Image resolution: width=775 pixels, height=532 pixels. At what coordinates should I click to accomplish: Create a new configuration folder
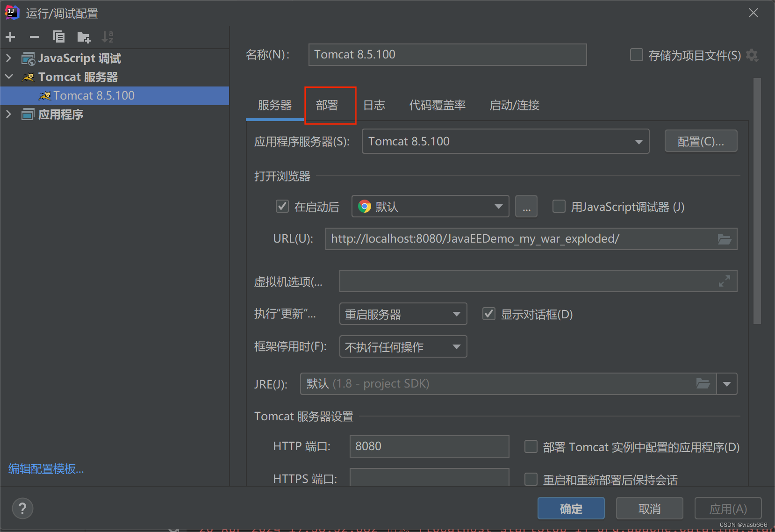84,37
